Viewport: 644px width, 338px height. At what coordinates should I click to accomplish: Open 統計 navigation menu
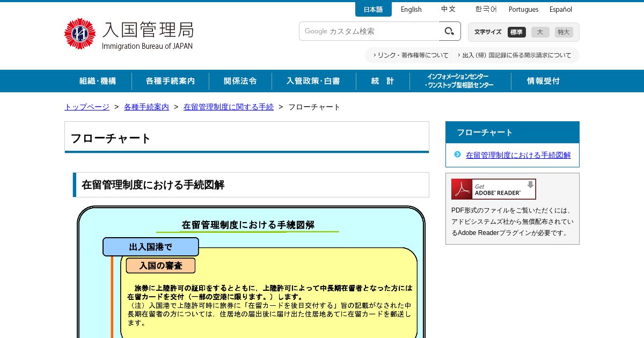[383, 81]
